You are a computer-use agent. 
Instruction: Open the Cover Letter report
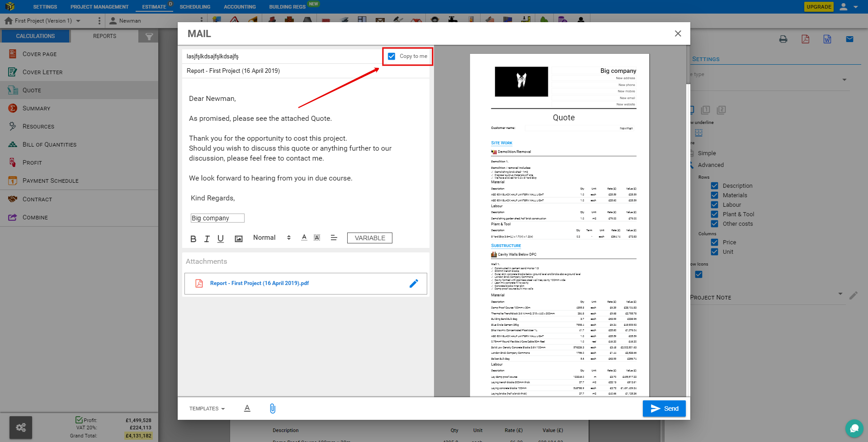(79, 72)
